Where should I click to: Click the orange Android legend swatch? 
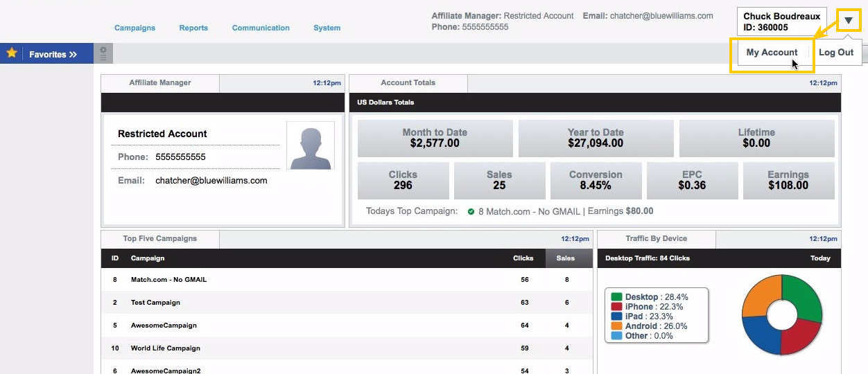616,326
